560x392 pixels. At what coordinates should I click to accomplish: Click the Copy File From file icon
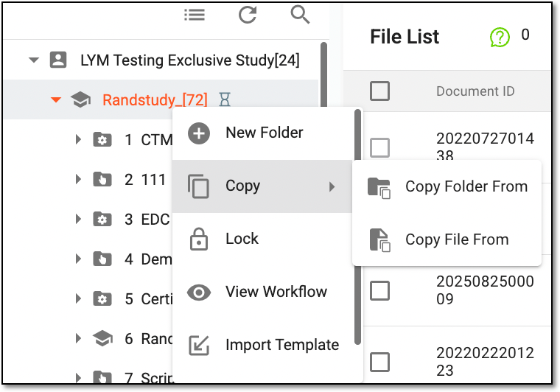tap(379, 240)
